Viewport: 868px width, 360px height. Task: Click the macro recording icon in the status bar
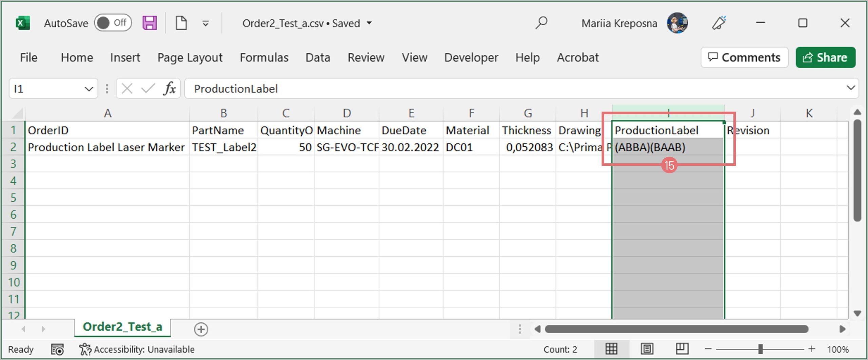point(57,349)
